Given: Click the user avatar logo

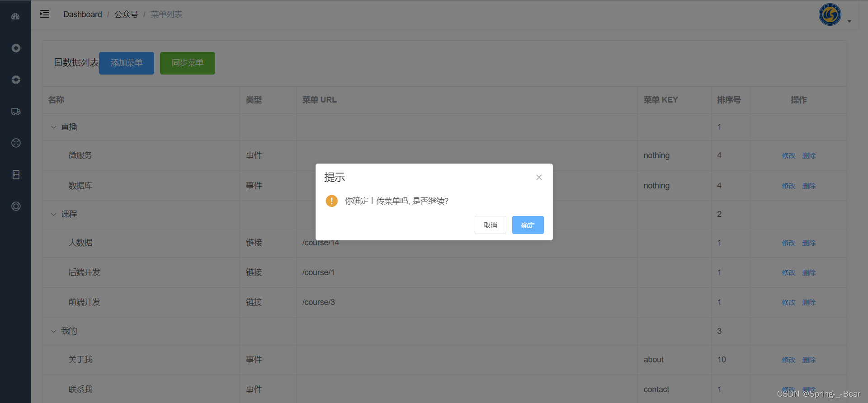Looking at the screenshot, I should coord(830,14).
